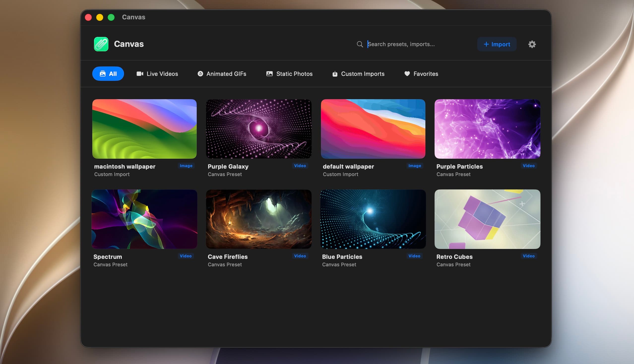Click the Video badge on Cave Fireflies
This screenshot has width=634, height=364.
coord(300,256)
